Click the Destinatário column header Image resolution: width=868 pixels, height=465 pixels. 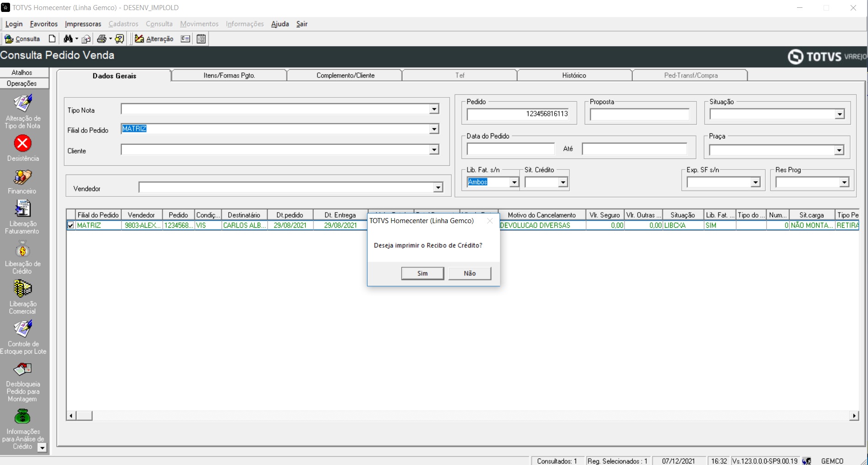click(244, 215)
